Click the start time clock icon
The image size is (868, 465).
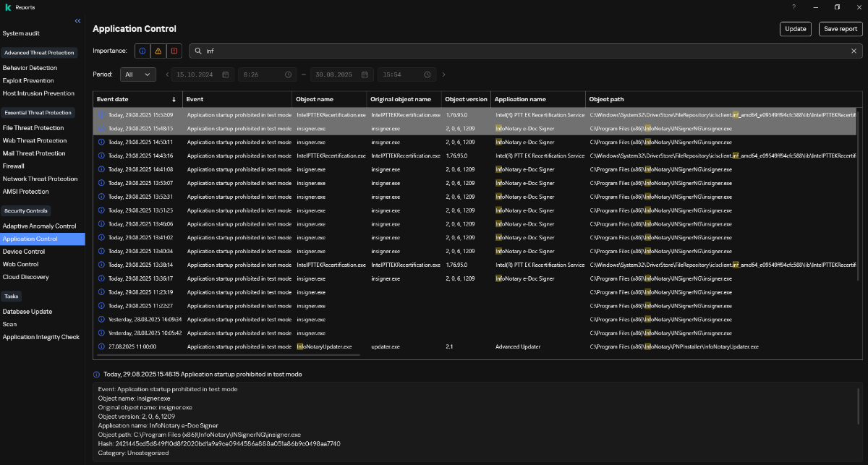pos(288,74)
